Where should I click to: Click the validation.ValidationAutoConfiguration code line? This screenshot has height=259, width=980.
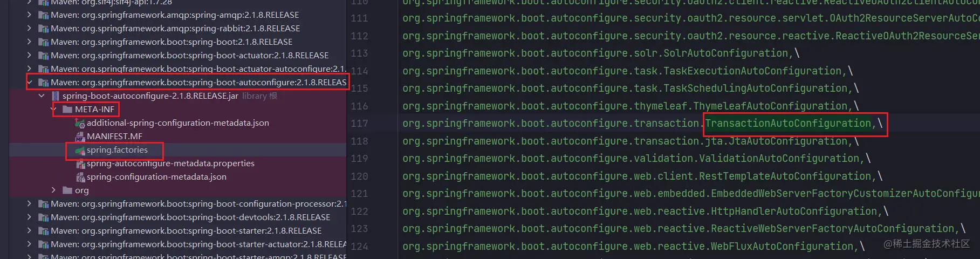point(636,159)
